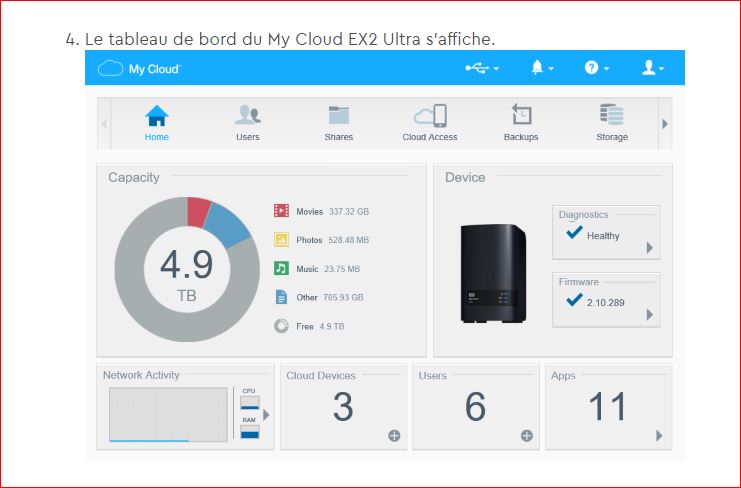Image resolution: width=741 pixels, height=488 pixels.
Task: Expand the Firmware panel arrow
Action: tap(650, 315)
